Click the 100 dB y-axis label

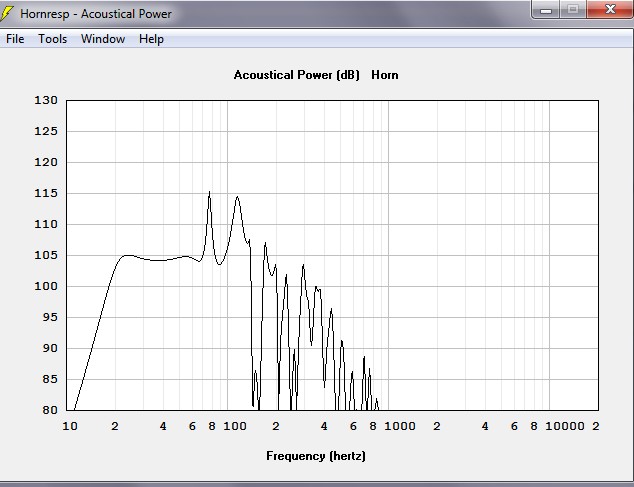point(46,286)
